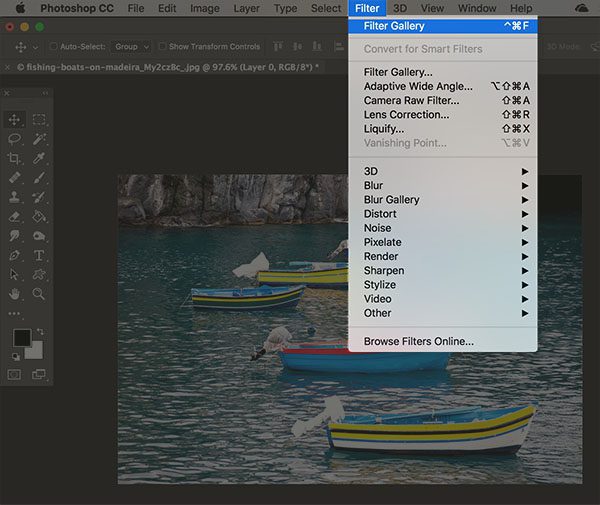Select the Zoom magnifier tool
The width and height of the screenshot is (600, 505).
tap(39, 294)
